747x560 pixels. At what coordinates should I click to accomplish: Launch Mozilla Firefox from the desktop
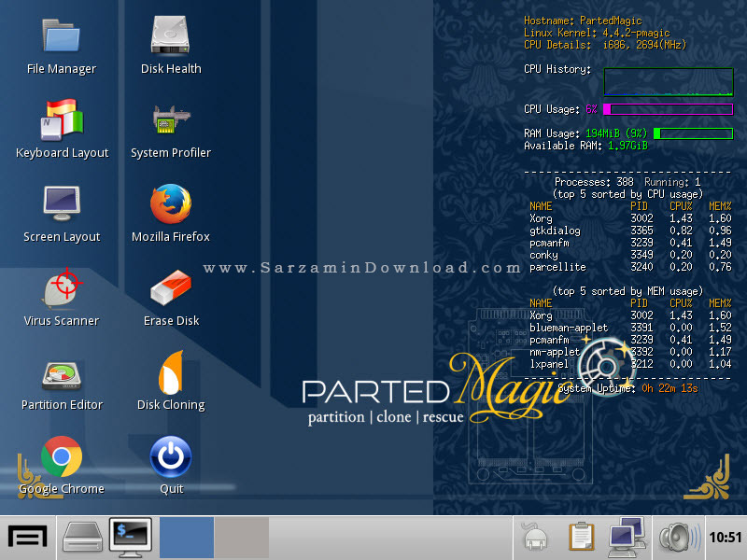(171, 203)
